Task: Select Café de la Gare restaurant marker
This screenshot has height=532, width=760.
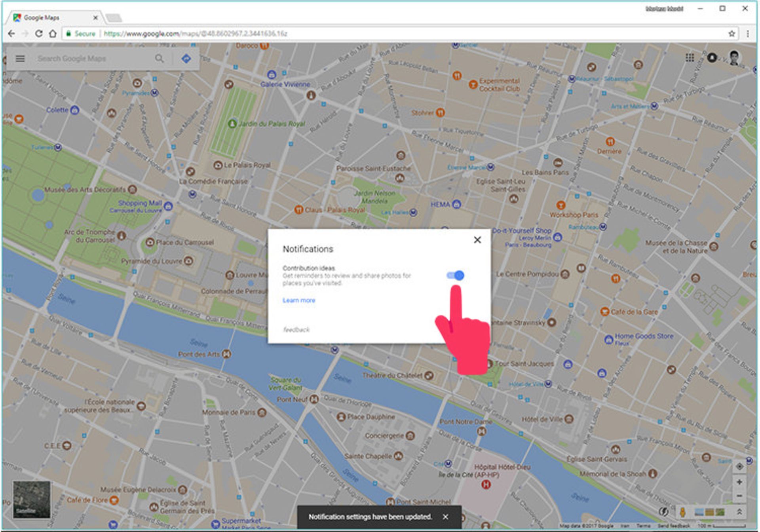Action: click(x=604, y=312)
